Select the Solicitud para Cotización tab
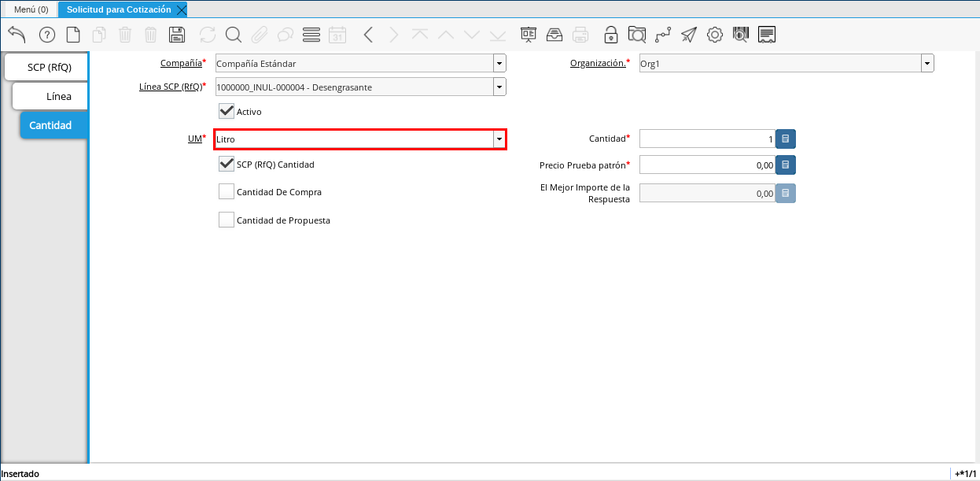Screen dimensions: 980x481 [119, 9]
